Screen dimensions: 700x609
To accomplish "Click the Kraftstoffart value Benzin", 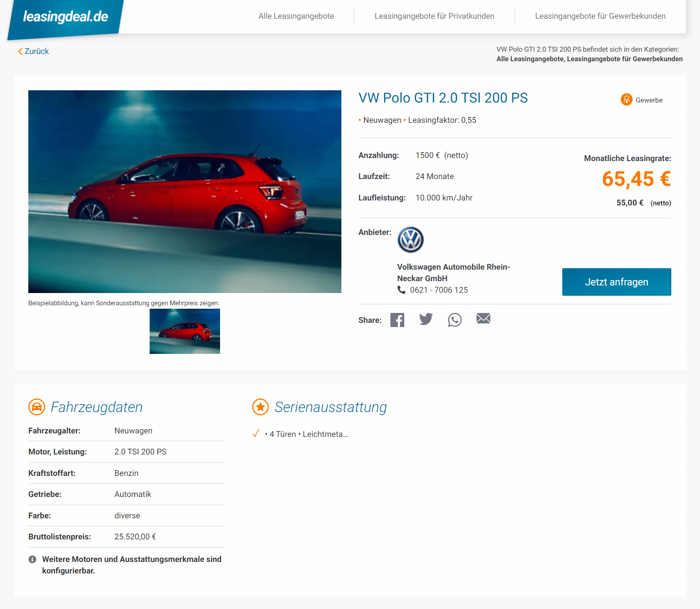I will (x=126, y=473).
